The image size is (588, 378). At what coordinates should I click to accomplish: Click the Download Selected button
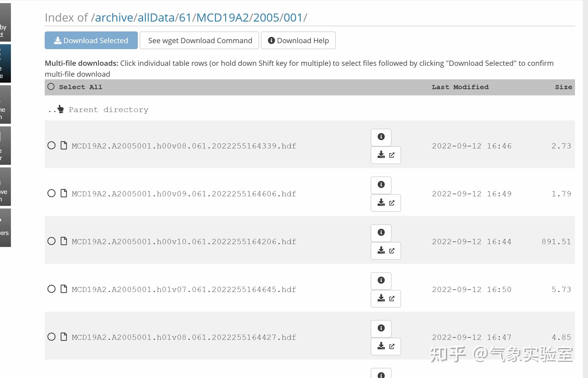coord(91,40)
